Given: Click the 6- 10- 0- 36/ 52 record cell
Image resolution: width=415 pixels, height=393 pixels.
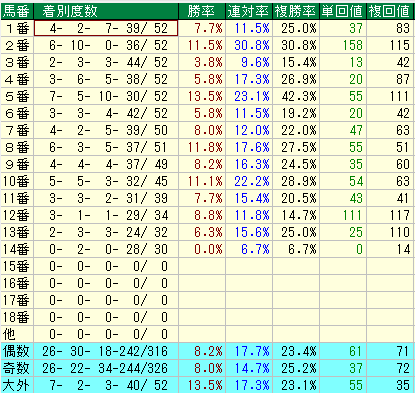Looking at the screenshot, I should [x=106, y=45].
